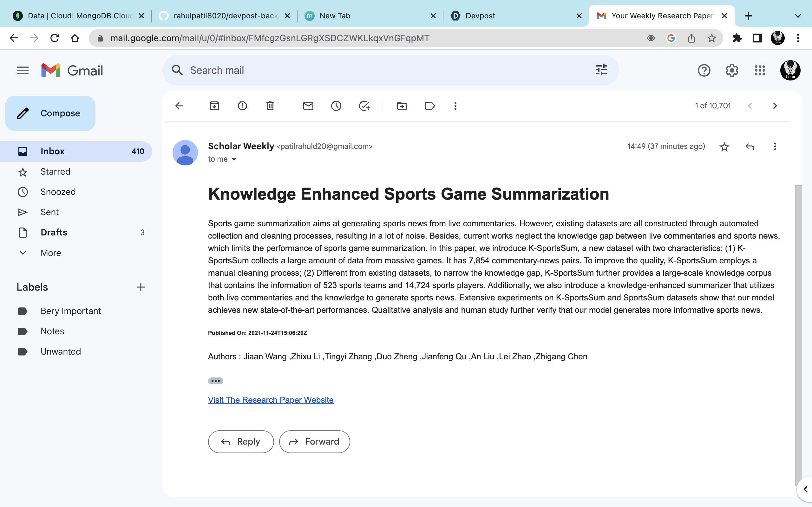
Task: Open advanced search filters
Action: click(x=601, y=70)
